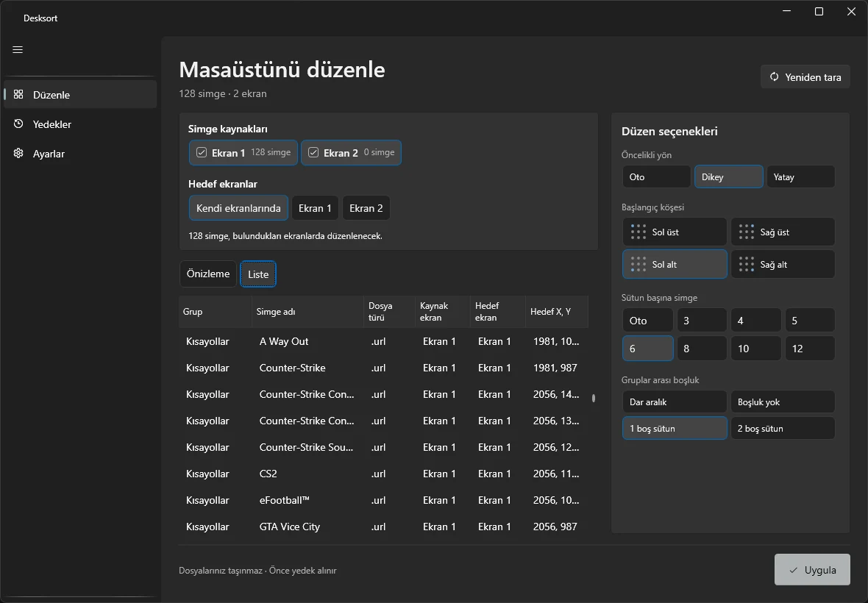Open Yedekler page in sidebar
Screen dimensions: 868x603
[x=80, y=124]
